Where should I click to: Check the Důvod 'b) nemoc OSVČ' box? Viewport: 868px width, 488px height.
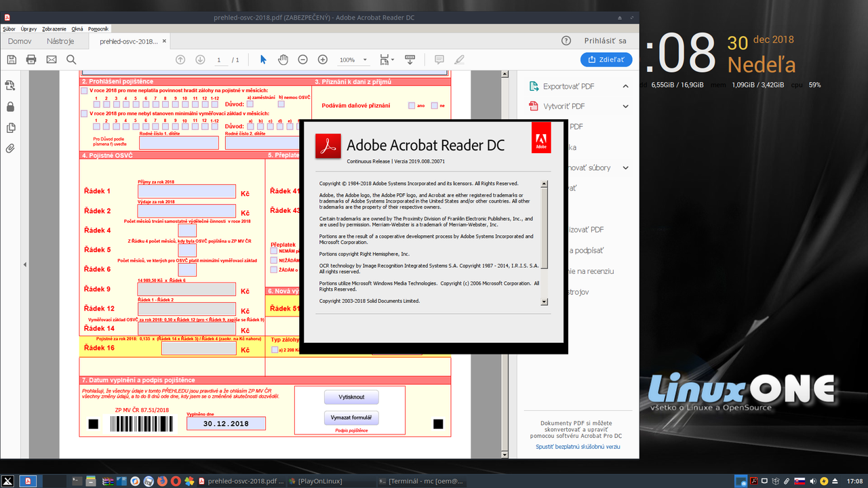(x=280, y=104)
